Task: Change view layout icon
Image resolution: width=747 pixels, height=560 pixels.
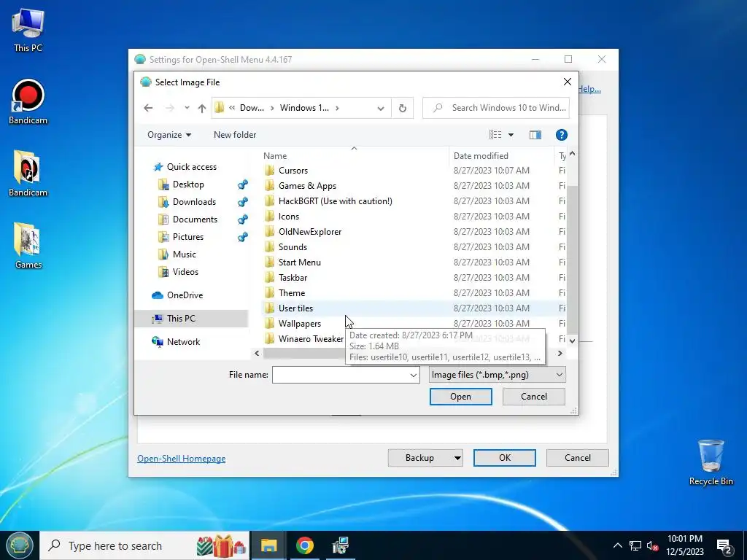Action: coord(495,135)
